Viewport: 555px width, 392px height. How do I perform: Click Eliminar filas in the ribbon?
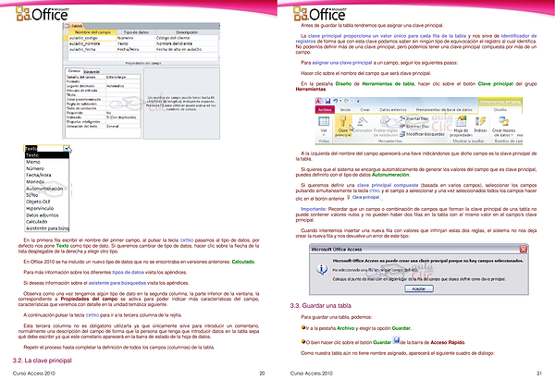point(414,126)
